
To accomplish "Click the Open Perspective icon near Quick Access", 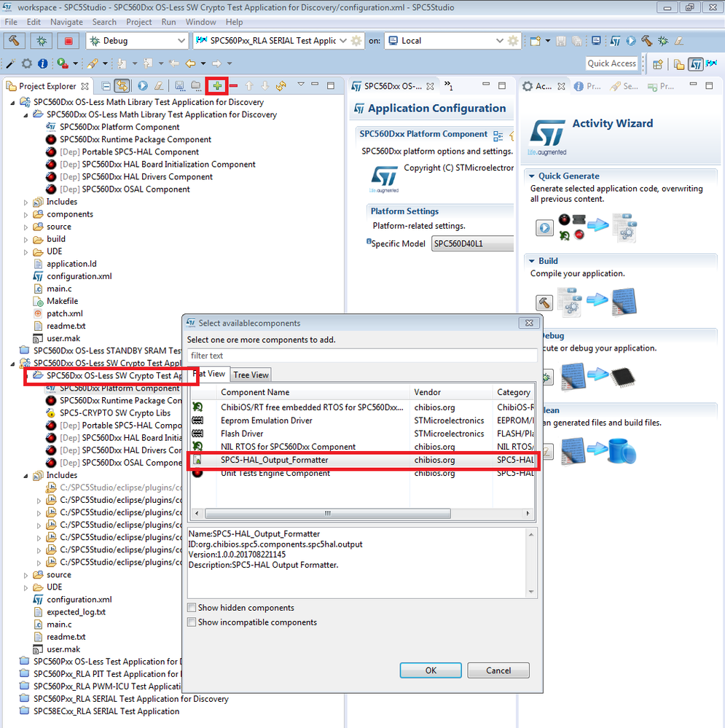I will coord(658,64).
